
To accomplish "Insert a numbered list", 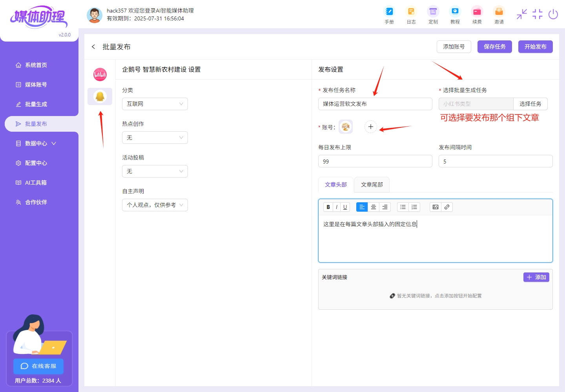I will pyautogui.click(x=414, y=207).
